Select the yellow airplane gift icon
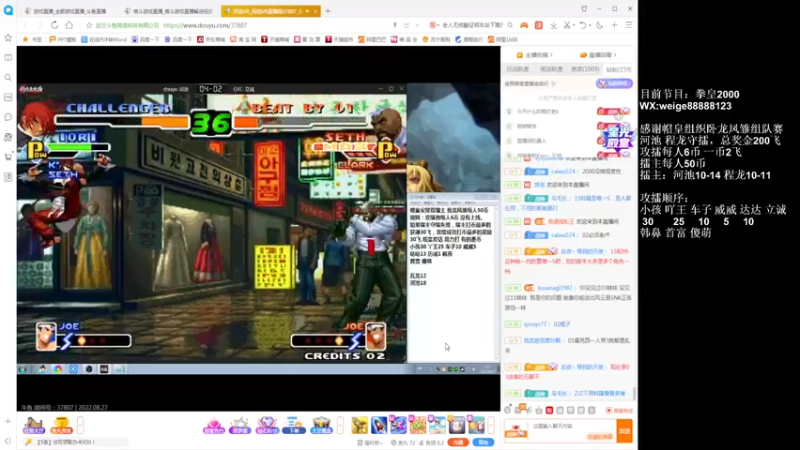The height and width of the screenshot is (450, 800). (359, 425)
